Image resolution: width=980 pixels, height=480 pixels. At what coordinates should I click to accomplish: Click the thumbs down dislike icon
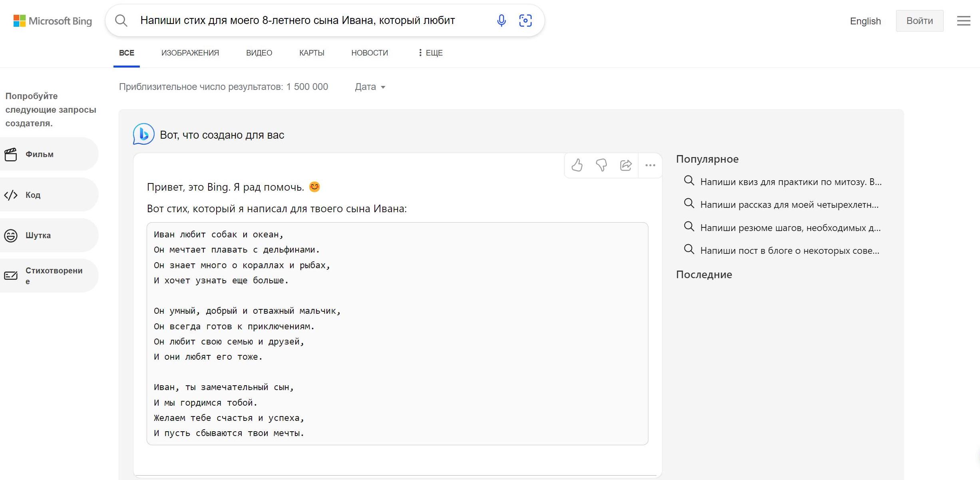(x=601, y=165)
